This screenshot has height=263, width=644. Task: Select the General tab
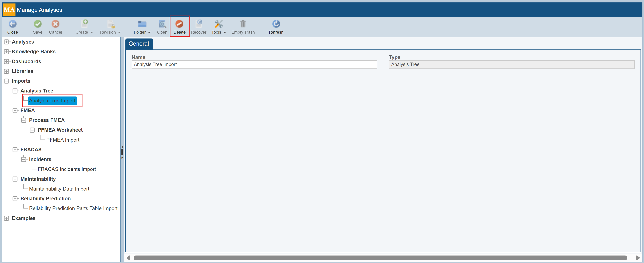(x=139, y=44)
